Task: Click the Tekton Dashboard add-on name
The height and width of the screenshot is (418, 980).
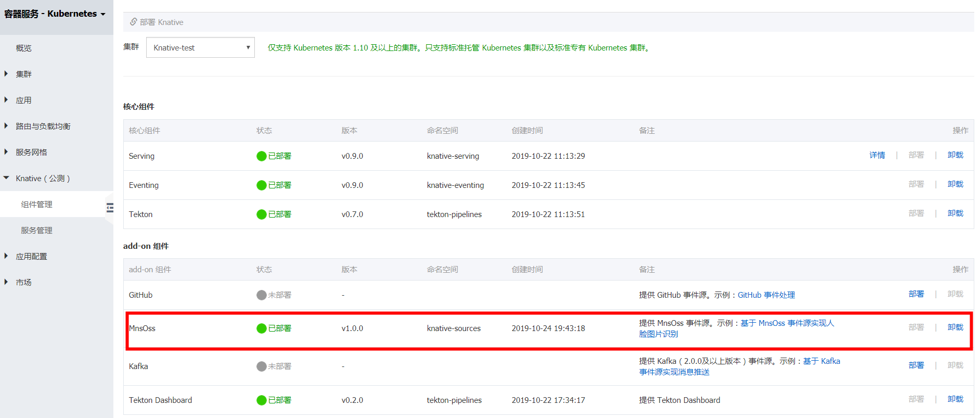Action: coord(160,400)
